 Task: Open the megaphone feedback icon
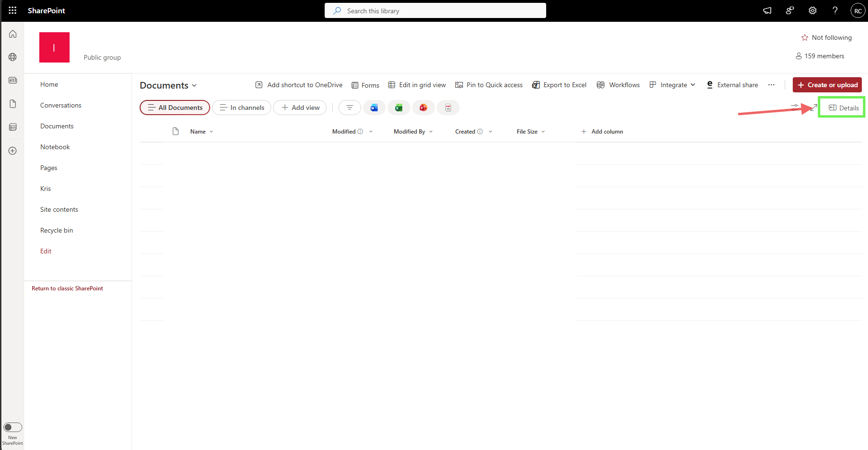click(x=767, y=10)
